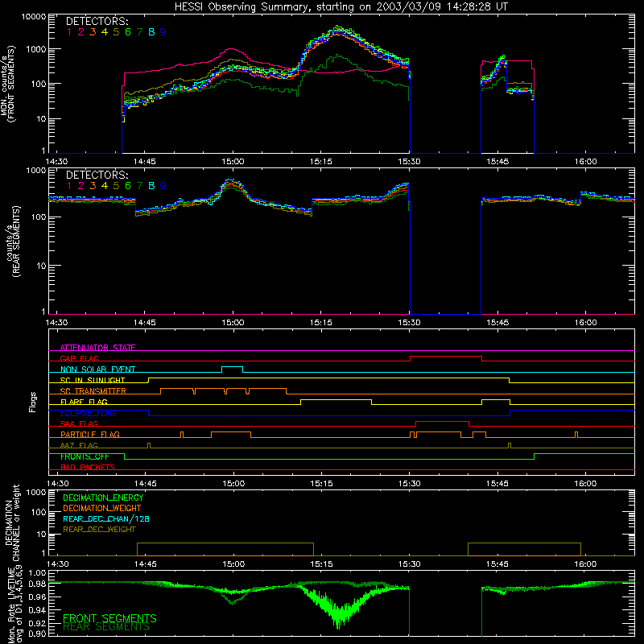Click the ATTENUATOR_STATE flag label
The height and width of the screenshot is (644, 644).
pyautogui.click(x=97, y=348)
